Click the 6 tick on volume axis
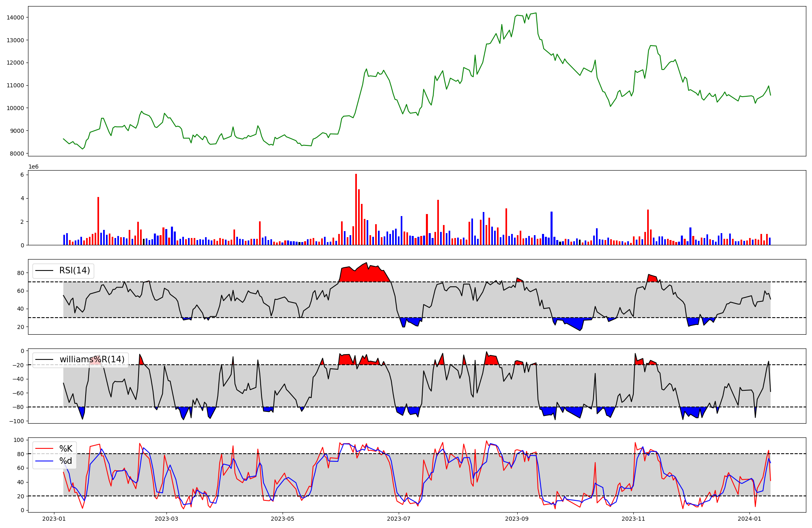The image size is (812, 528). click(22, 175)
